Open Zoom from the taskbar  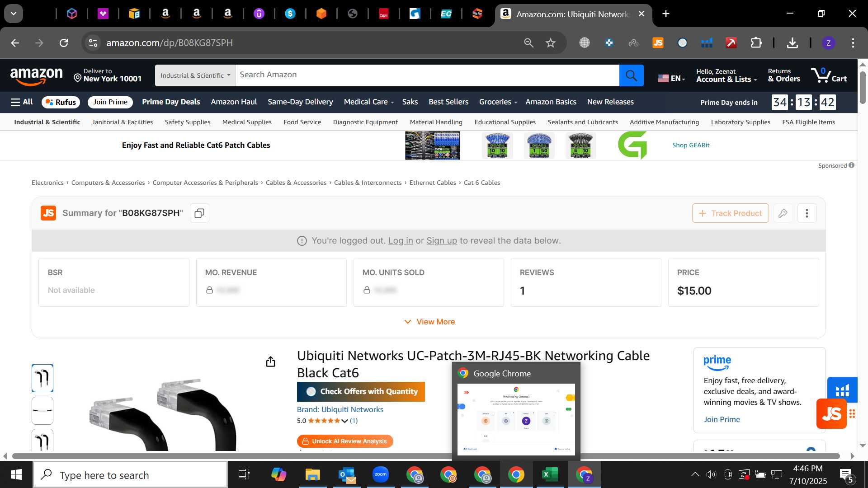(x=381, y=474)
